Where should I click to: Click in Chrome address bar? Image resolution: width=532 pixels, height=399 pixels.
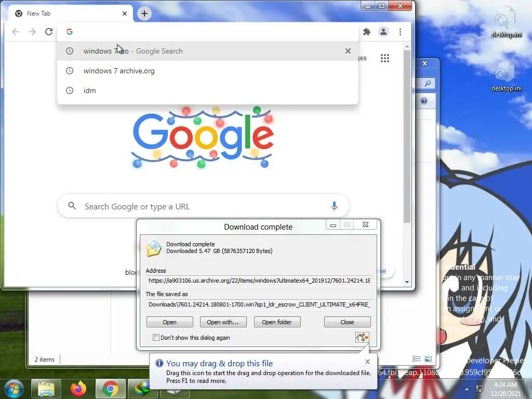(208, 32)
